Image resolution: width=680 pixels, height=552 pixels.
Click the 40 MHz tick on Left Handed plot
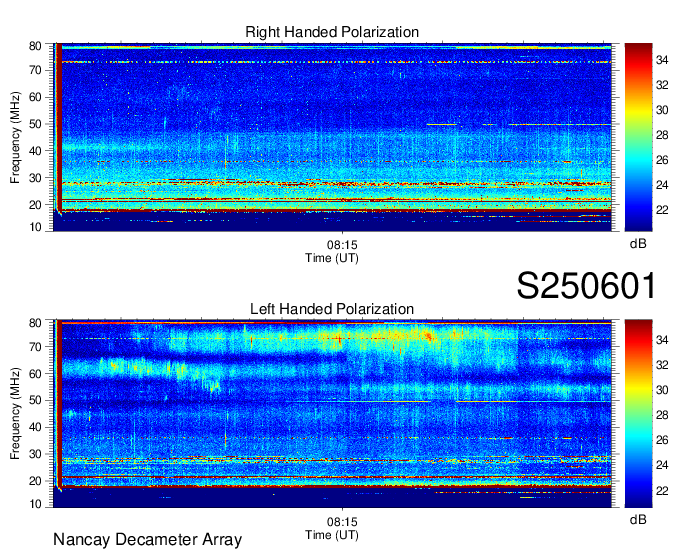35,428
